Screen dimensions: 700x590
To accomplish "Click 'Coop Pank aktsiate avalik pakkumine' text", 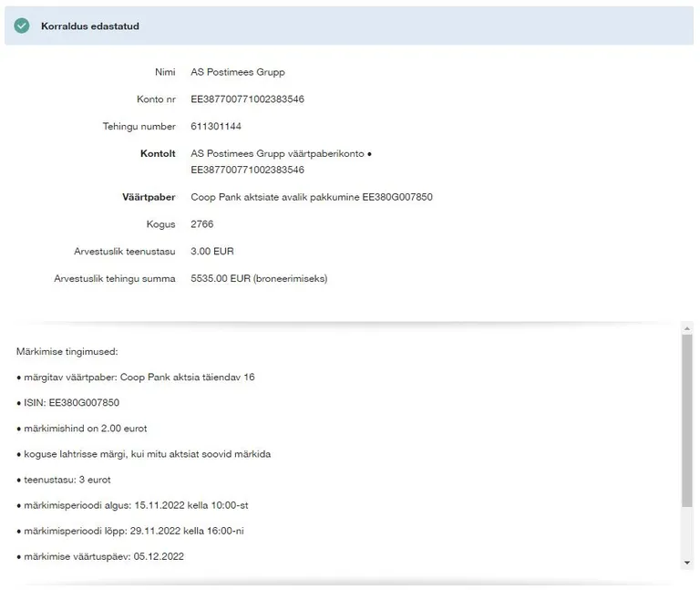I will (275, 197).
